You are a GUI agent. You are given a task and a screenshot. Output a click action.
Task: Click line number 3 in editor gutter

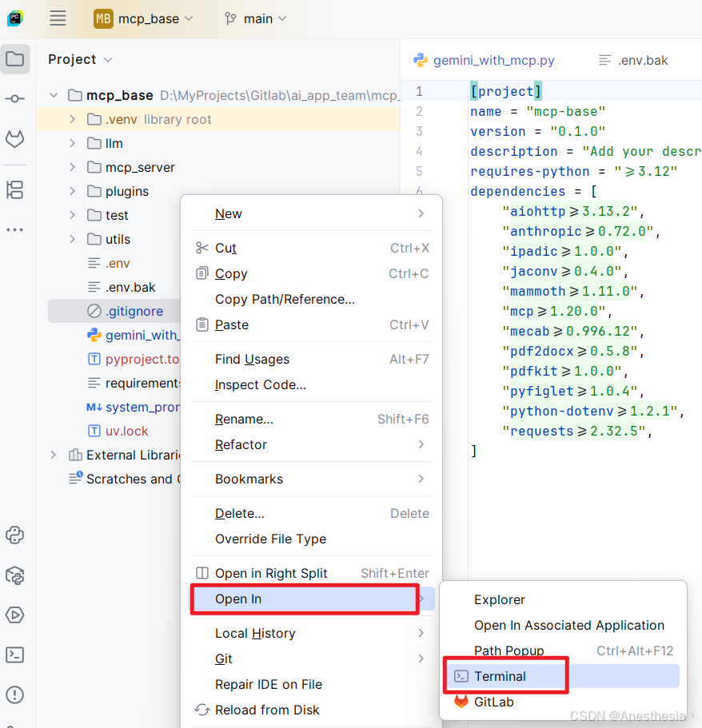pos(419,131)
